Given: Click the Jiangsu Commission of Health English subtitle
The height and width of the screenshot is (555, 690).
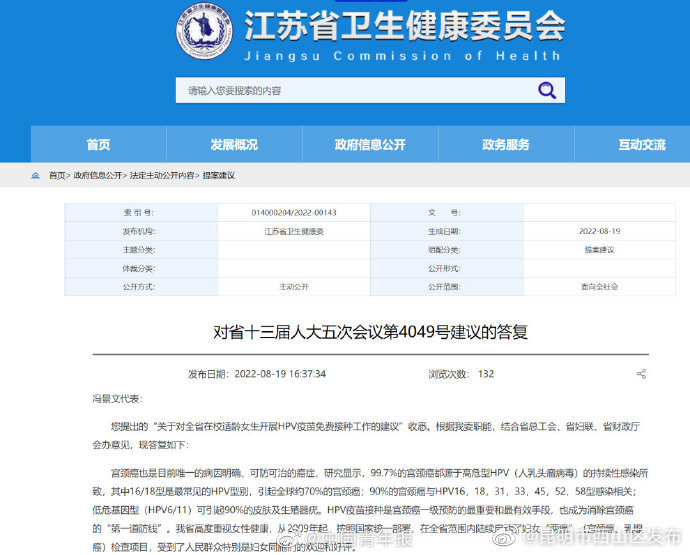Looking at the screenshot, I should click(402, 56).
